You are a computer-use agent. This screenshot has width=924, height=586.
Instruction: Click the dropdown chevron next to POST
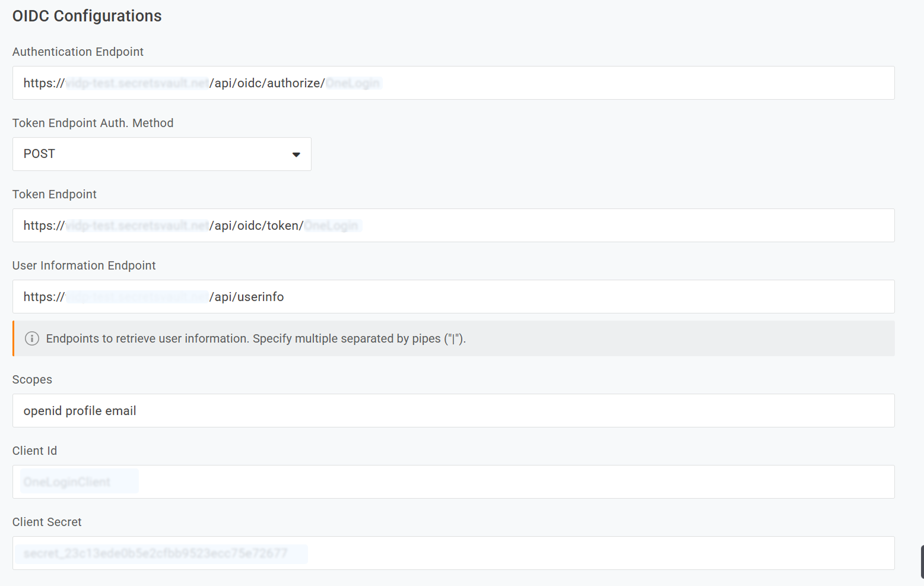296,154
